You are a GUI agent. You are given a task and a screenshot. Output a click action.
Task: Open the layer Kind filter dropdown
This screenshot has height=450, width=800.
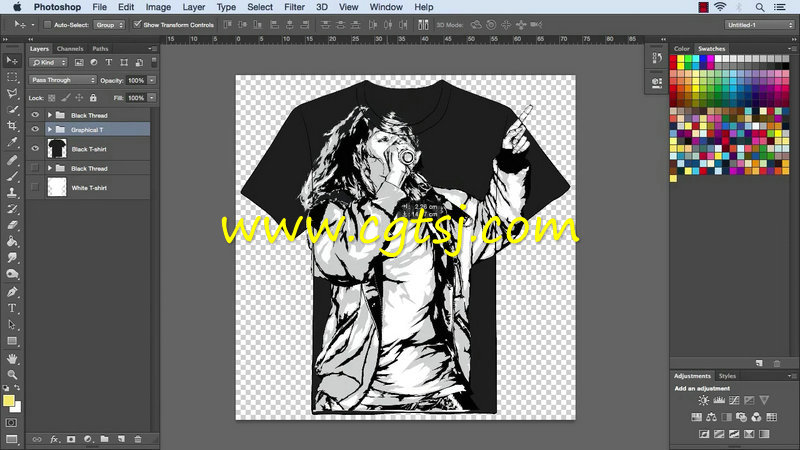coord(48,63)
